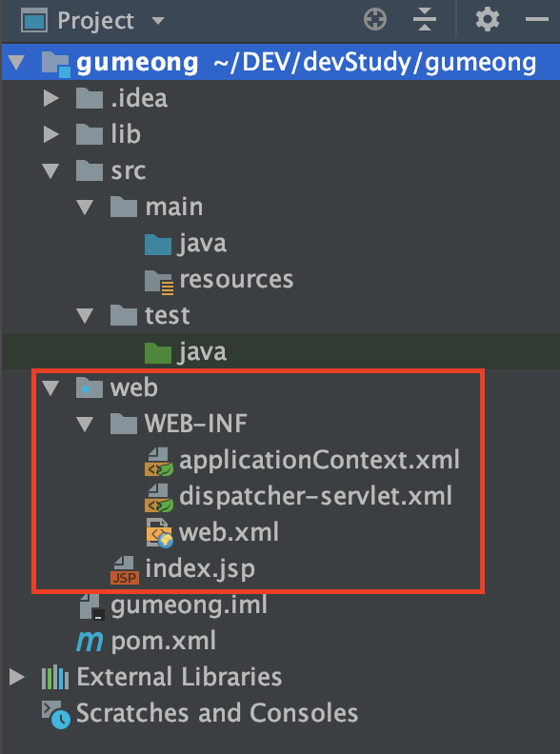
Task: Click the gumeong.iml module file icon
Action: pyautogui.click(x=90, y=605)
